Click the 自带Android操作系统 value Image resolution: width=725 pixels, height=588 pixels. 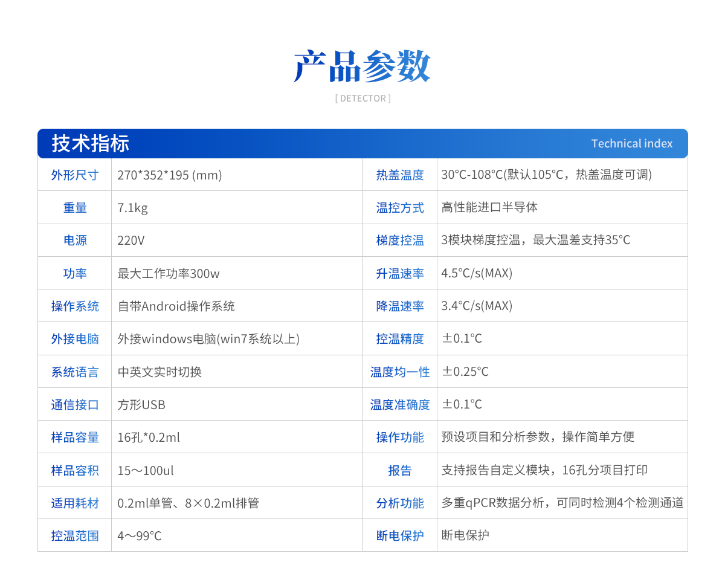pos(176,306)
